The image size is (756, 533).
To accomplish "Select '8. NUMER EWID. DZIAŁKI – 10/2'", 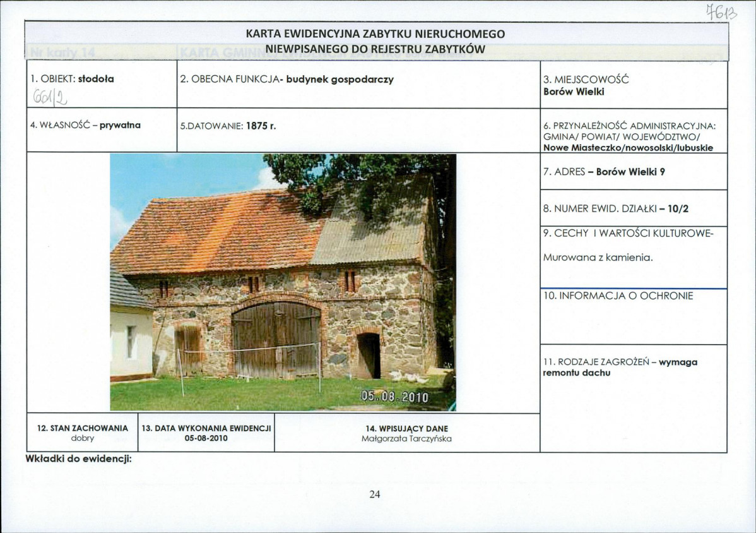I will click(616, 209).
